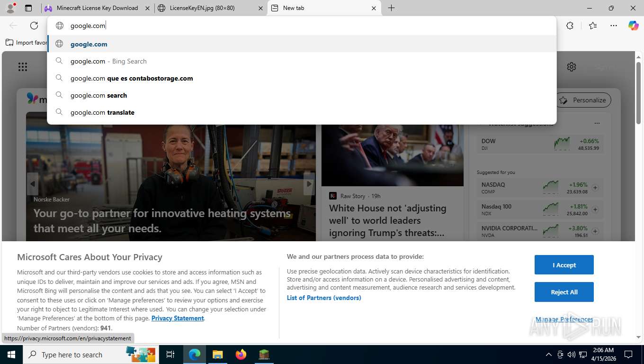Open Microsoft Edge taskbar icon
The height and width of the screenshot is (364, 644).
(195, 355)
